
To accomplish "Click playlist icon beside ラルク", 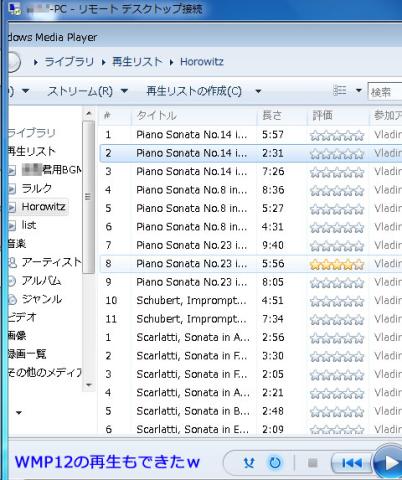I will pyautogui.click(x=12, y=189).
